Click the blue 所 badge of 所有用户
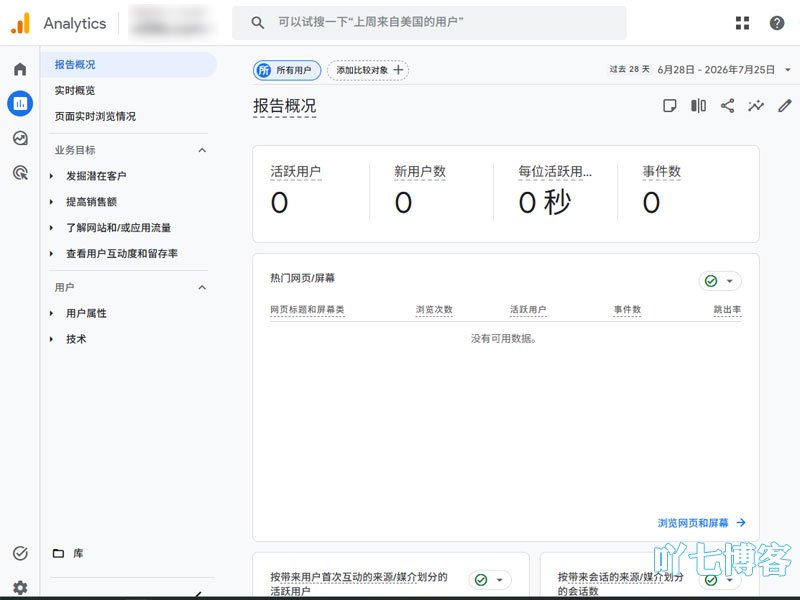Image resolution: width=800 pixels, height=600 pixels. pos(264,70)
